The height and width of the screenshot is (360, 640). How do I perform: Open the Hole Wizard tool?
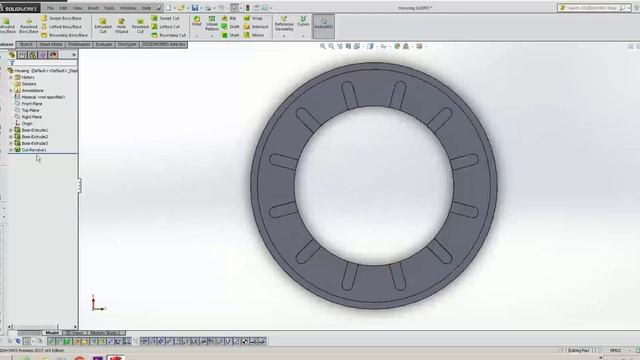(x=121, y=26)
